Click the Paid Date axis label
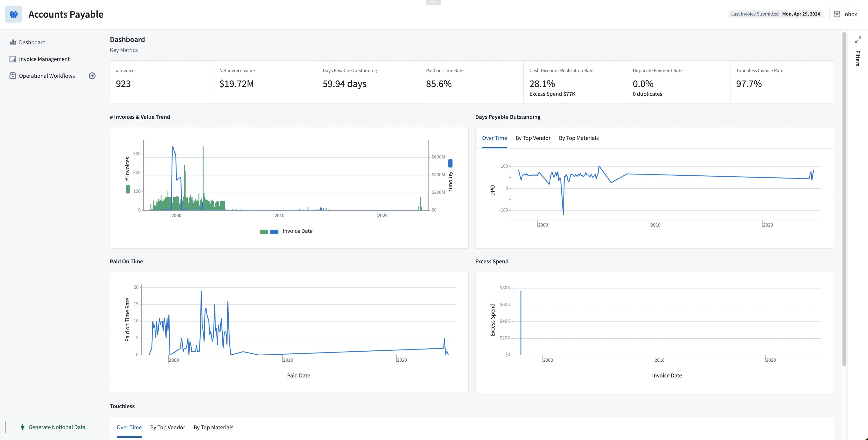This screenshot has width=868, height=440. click(299, 375)
